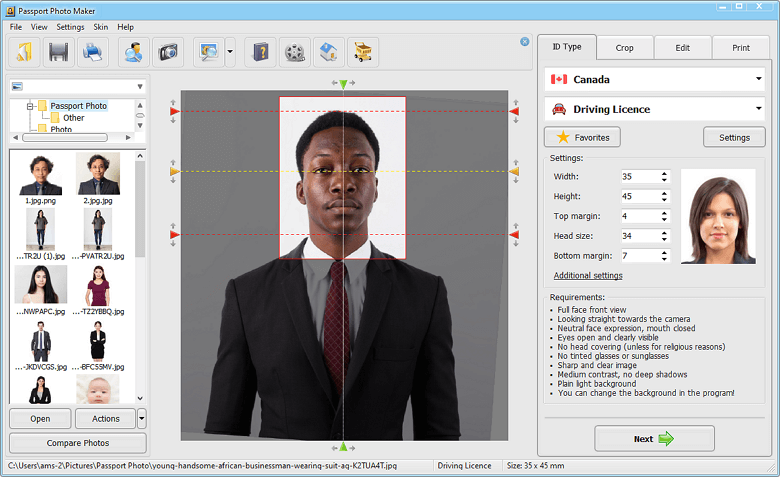
Task: Switch to the Crop tab
Action: point(624,48)
